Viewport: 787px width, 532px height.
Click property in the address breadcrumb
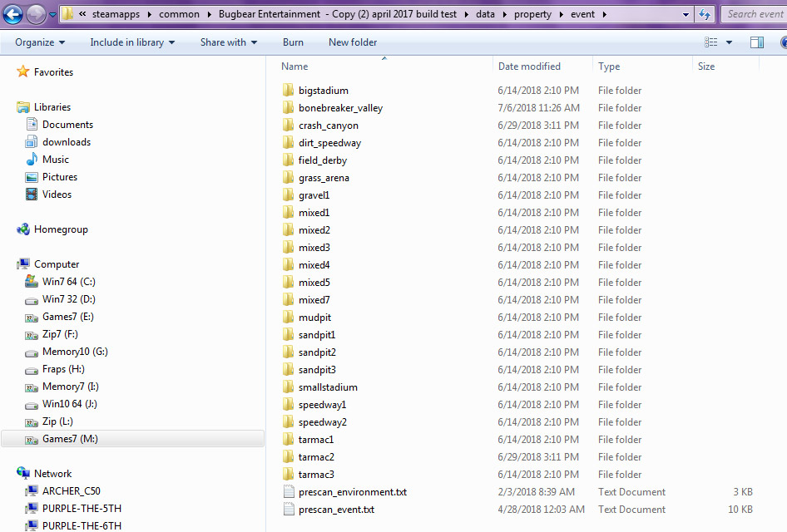532,14
